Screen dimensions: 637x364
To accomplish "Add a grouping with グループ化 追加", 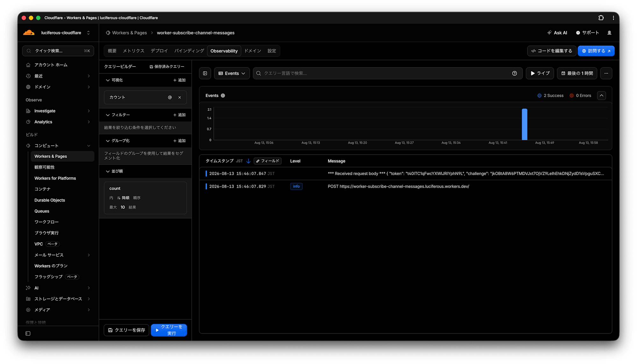I will tap(179, 141).
